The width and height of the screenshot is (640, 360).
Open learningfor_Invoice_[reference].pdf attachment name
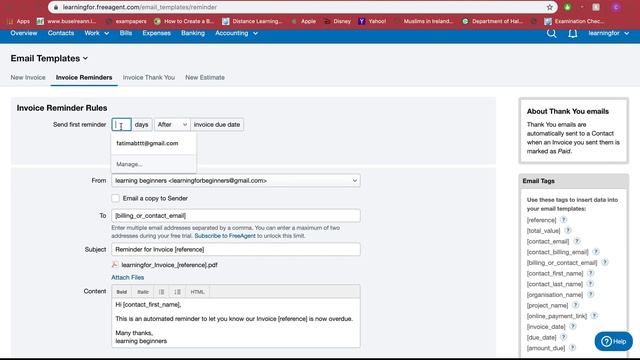(169, 265)
